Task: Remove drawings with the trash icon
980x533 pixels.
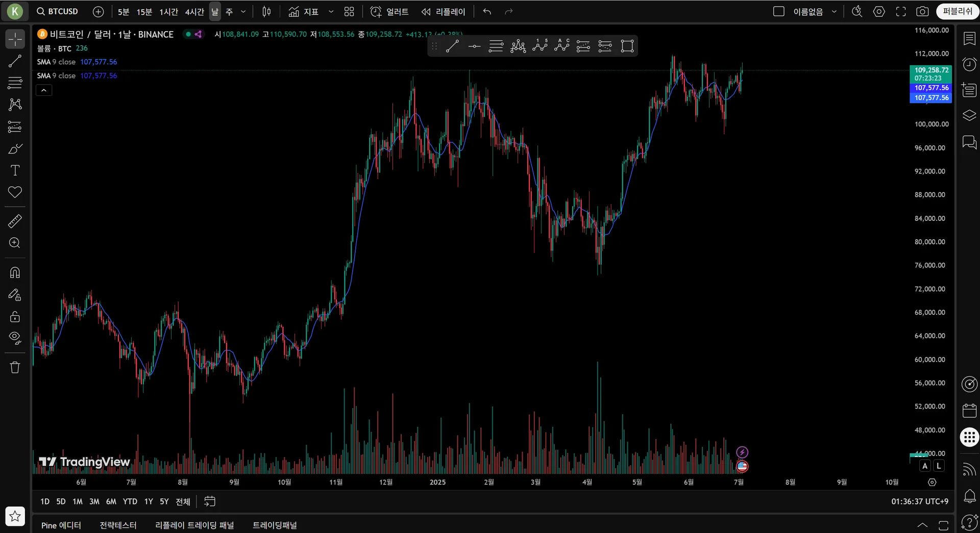Action: point(15,367)
